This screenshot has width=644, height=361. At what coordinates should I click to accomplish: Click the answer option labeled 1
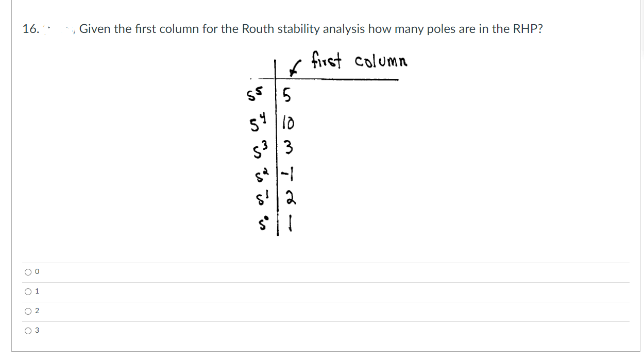tap(37, 291)
